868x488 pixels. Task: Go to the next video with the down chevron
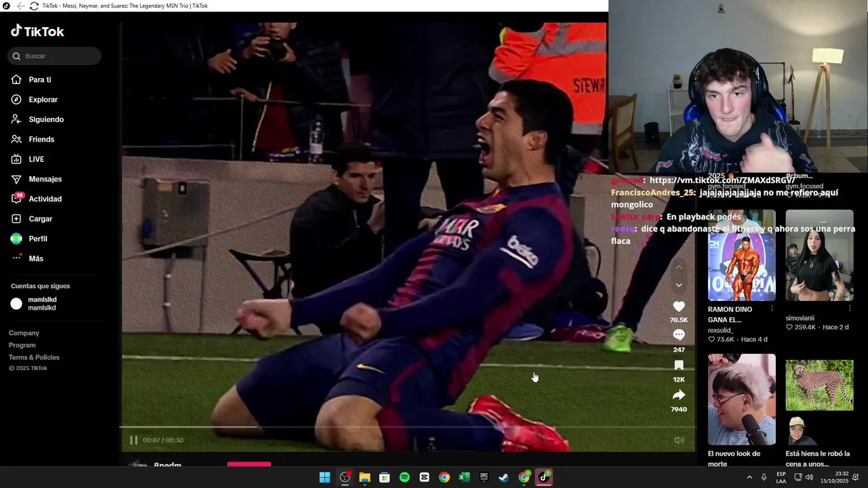pos(679,285)
